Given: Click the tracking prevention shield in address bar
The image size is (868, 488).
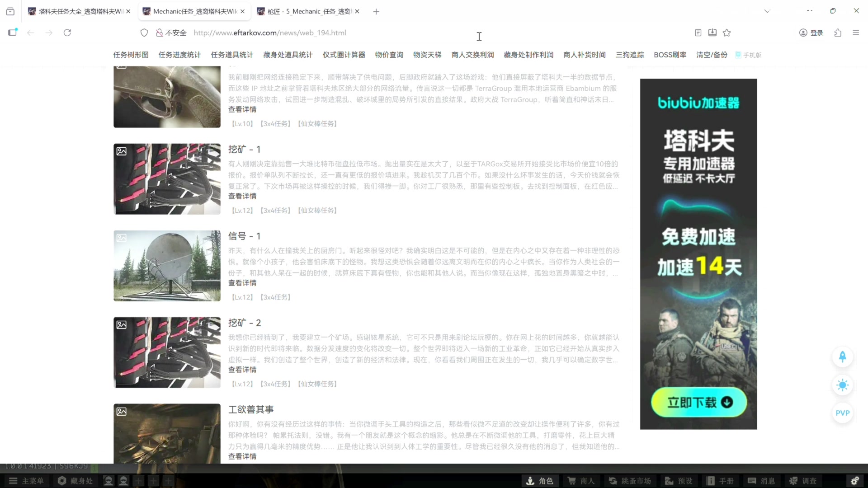Looking at the screenshot, I should pyautogui.click(x=144, y=33).
